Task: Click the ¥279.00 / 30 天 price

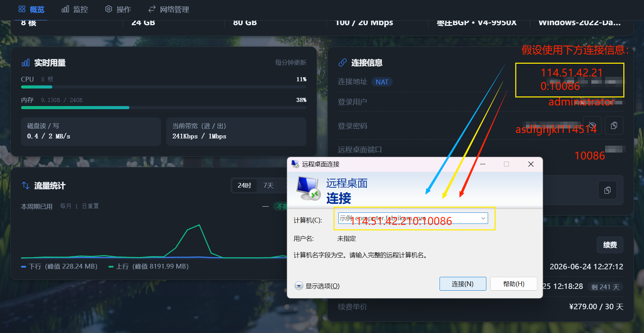Action: (x=596, y=306)
